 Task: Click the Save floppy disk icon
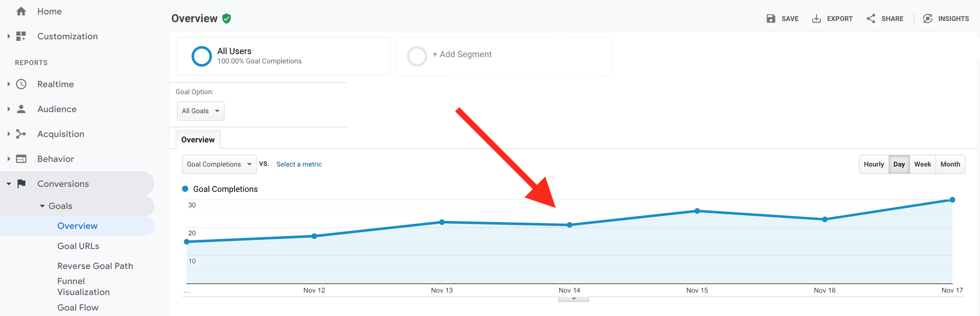click(x=771, y=18)
